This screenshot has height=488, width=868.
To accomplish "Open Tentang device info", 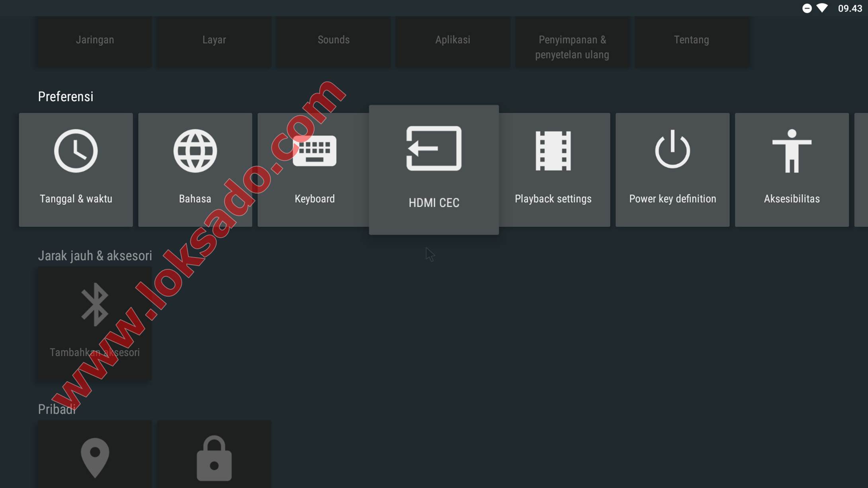I will pos(691,39).
